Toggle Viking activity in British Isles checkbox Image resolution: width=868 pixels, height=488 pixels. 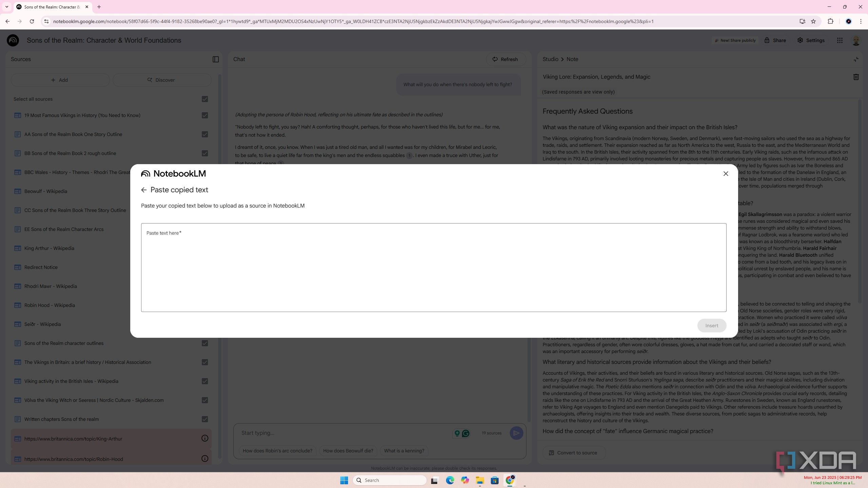point(205,381)
